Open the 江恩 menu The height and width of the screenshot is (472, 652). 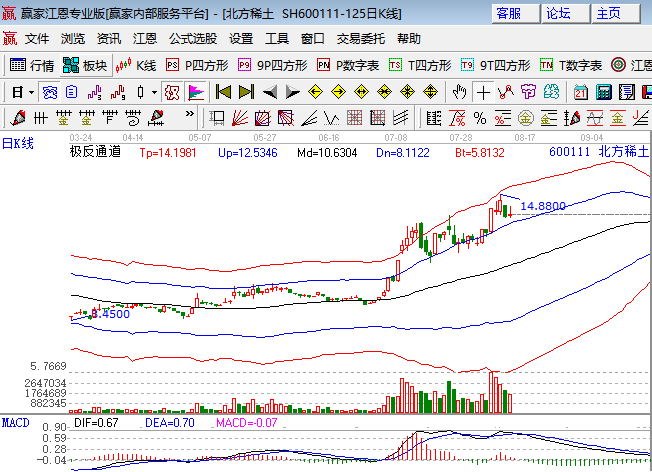[x=145, y=39]
